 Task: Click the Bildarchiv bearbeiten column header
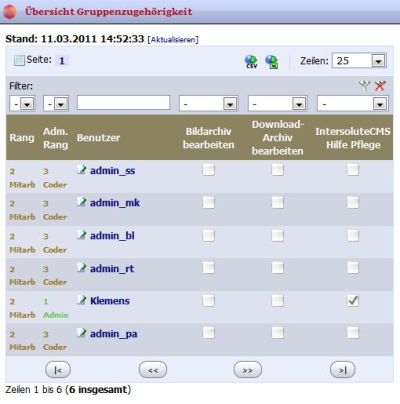(208, 138)
